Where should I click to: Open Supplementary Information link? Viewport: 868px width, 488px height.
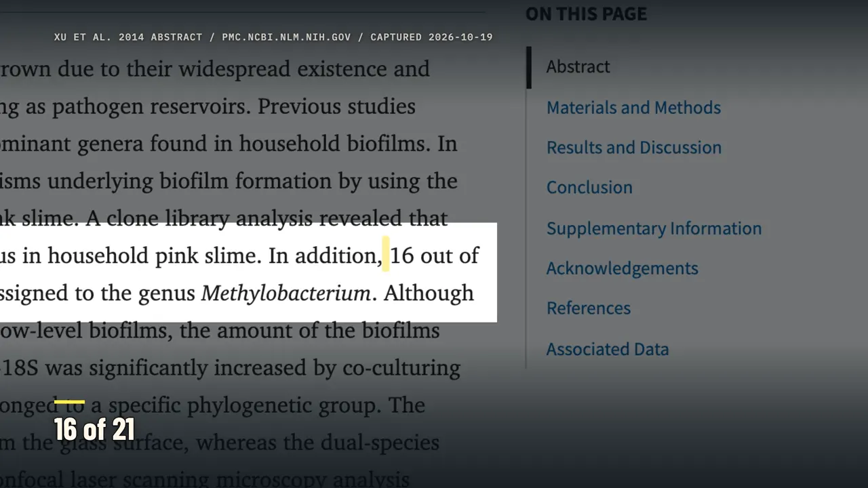click(654, 228)
